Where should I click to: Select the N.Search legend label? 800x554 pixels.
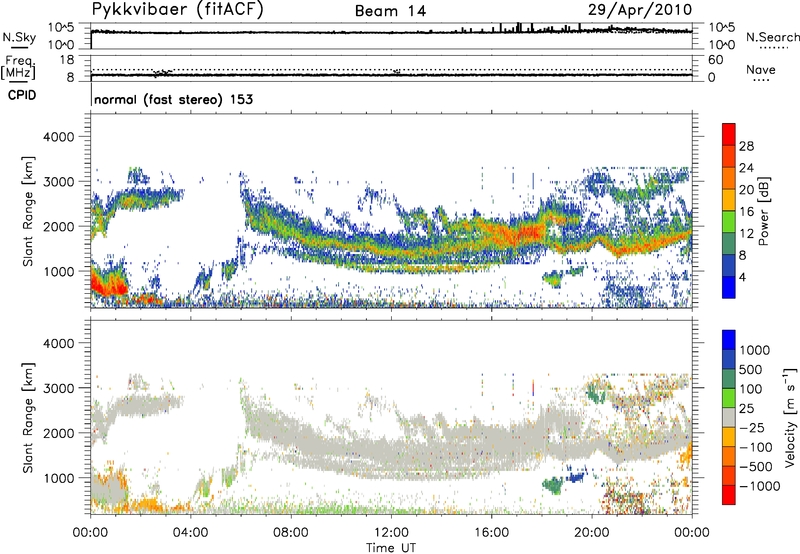coord(773,37)
